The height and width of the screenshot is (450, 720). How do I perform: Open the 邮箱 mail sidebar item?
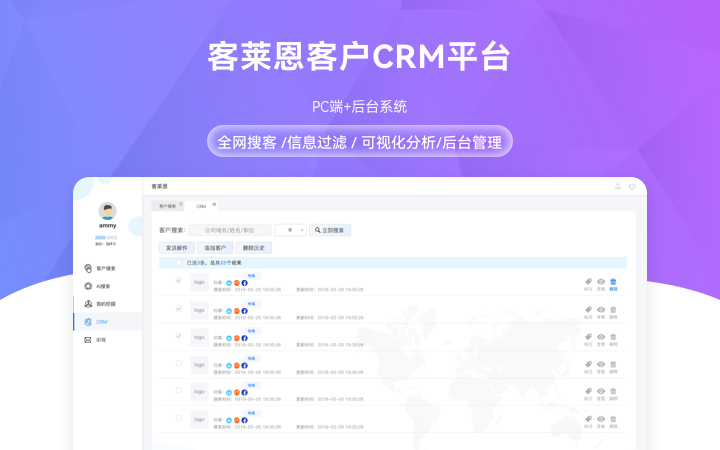click(95, 340)
